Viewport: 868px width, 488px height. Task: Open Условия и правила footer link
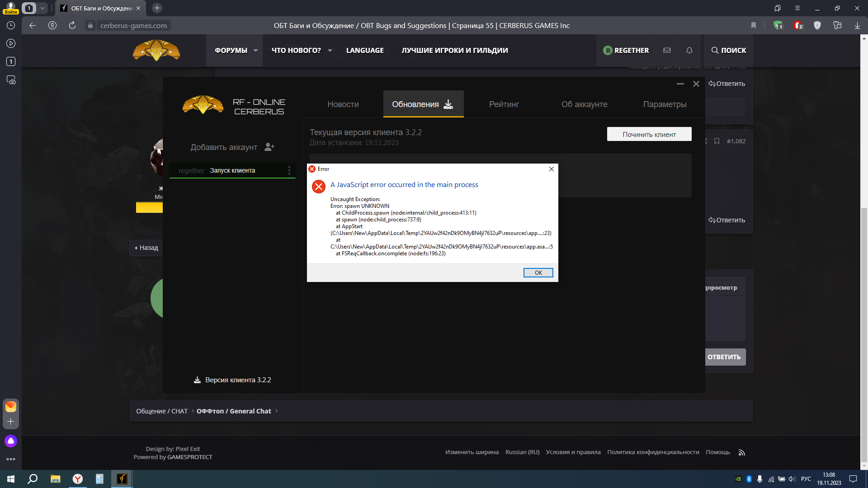tap(573, 452)
